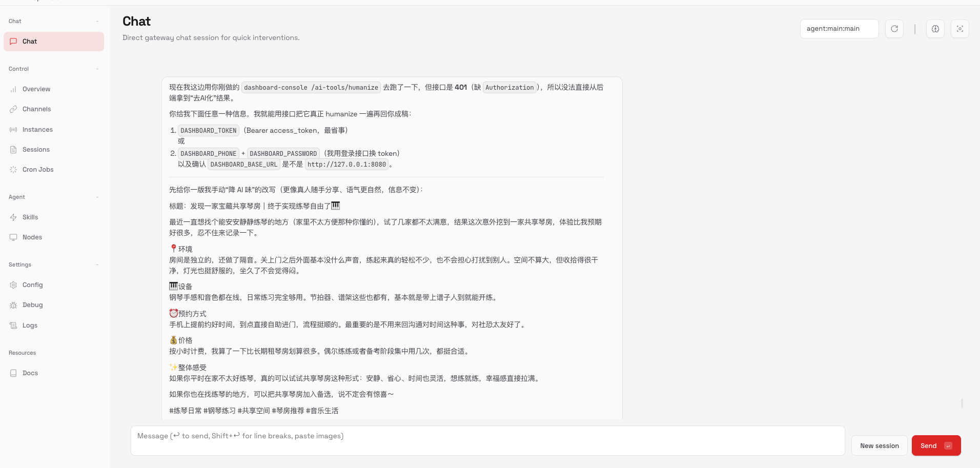The image size is (980, 468).
Task: Go to Channels page
Action: point(54,109)
